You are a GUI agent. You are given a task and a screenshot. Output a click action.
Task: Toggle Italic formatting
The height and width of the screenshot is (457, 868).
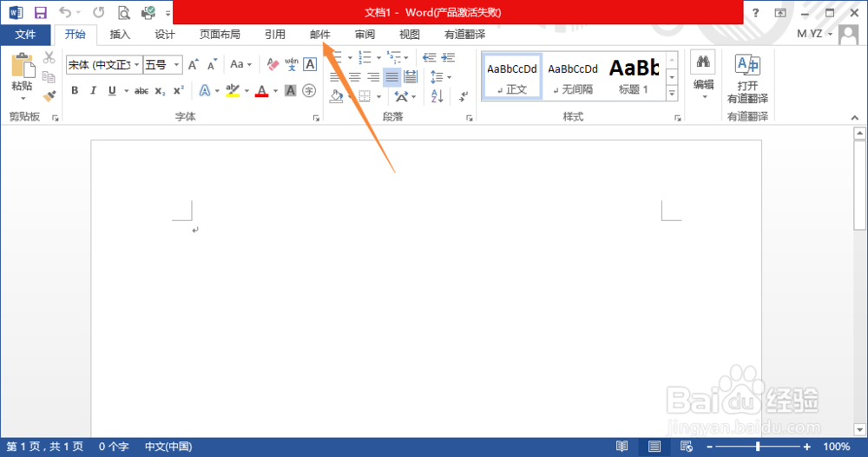point(93,91)
